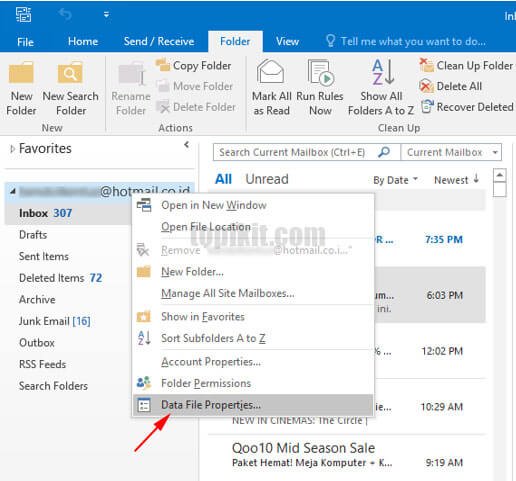Open the File tab
The height and width of the screenshot is (481, 516).
pyautogui.click(x=25, y=42)
